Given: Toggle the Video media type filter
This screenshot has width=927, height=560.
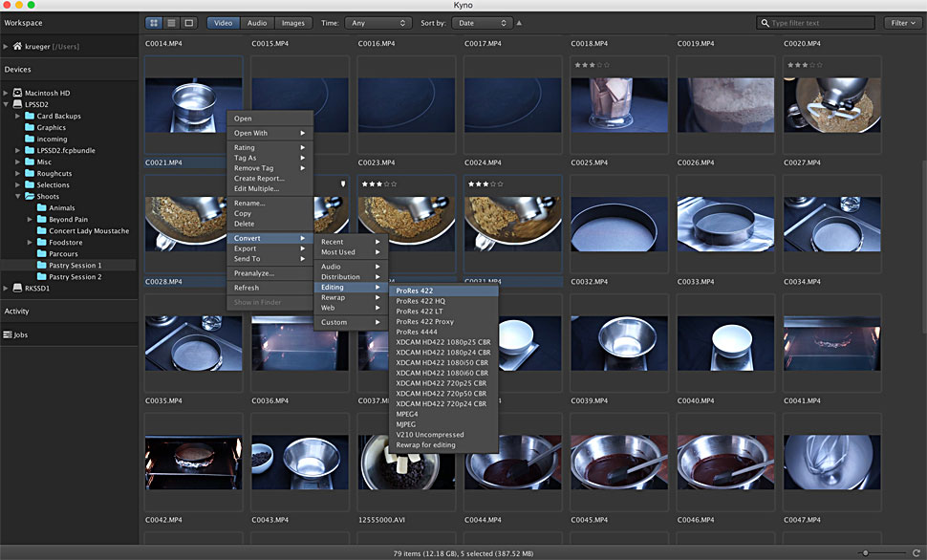Looking at the screenshot, I should click(x=223, y=23).
